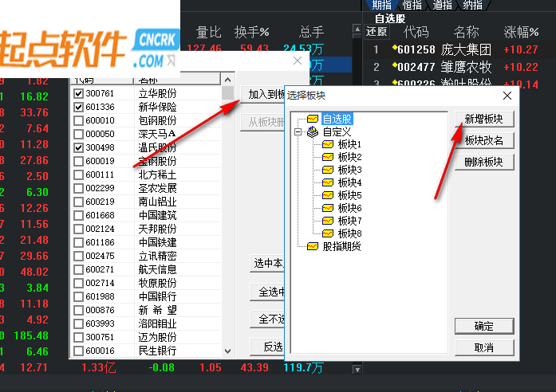
Task: Click the 板块6 folder icon
Action: pos(328,208)
